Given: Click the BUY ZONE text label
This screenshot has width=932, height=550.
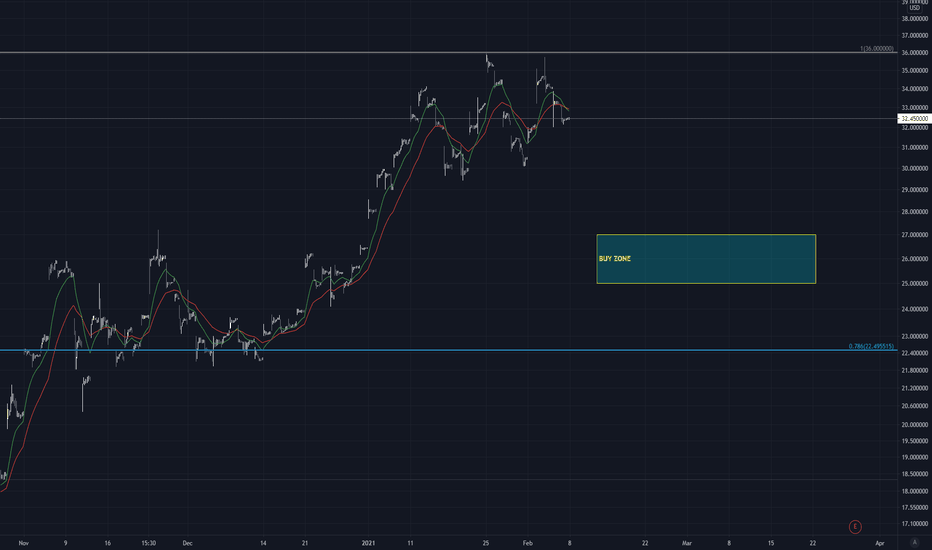Looking at the screenshot, I should click(615, 259).
